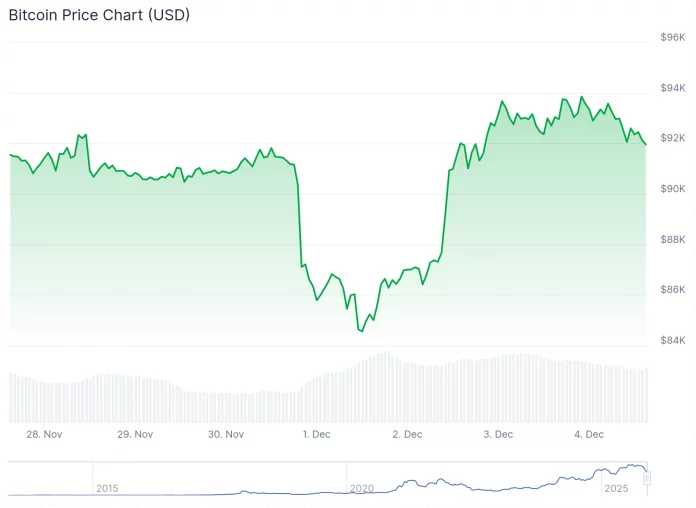Select the $92K price axis label

tap(672, 138)
